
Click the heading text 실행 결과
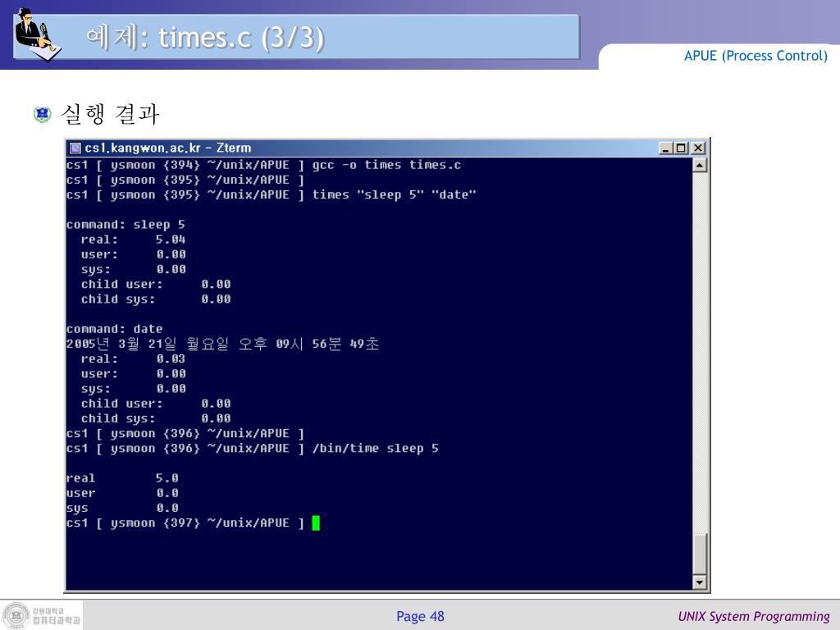pos(111,114)
